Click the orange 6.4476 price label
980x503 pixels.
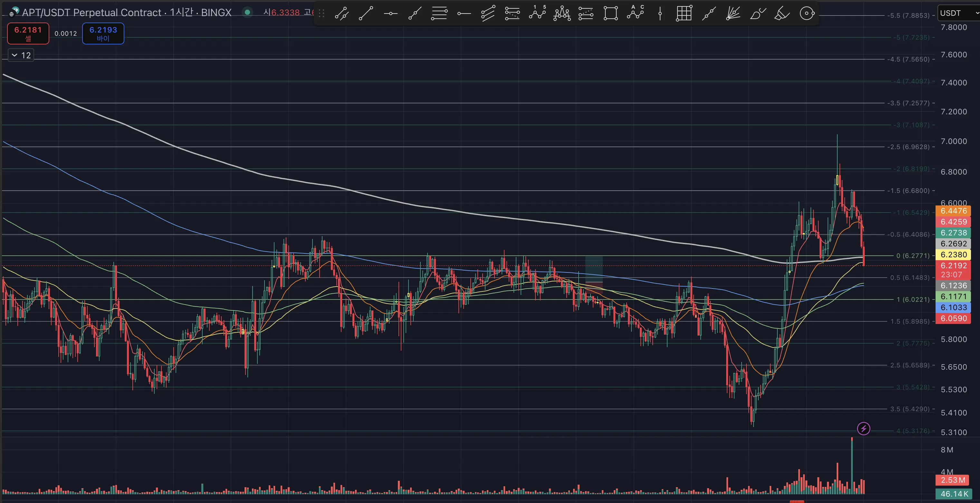tap(953, 211)
